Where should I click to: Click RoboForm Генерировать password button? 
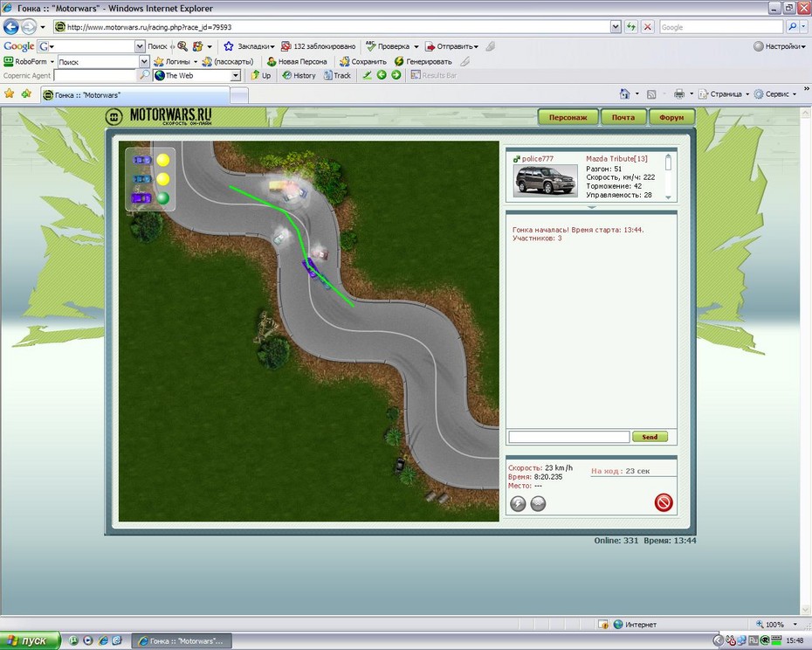423,61
